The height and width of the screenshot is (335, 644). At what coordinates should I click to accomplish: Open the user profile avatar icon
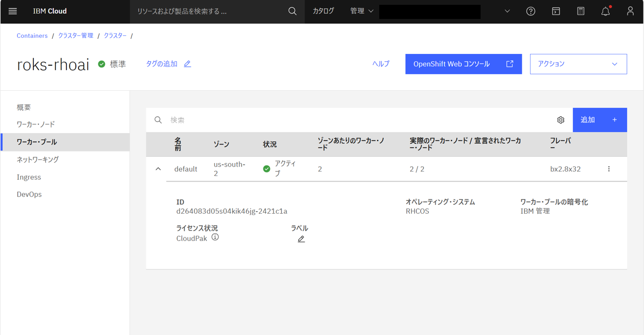[x=630, y=11]
